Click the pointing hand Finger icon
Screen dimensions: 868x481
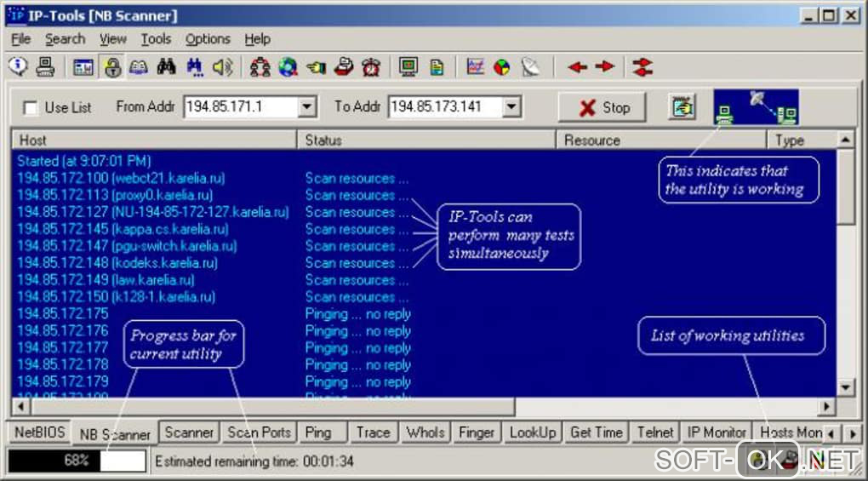tap(316, 67)
